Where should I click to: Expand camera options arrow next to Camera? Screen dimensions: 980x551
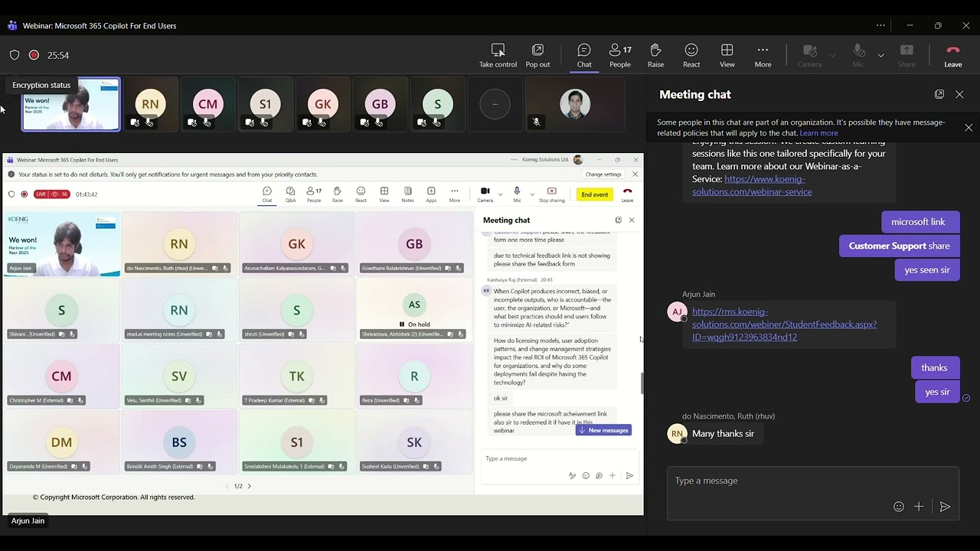(x=832, y=55)
